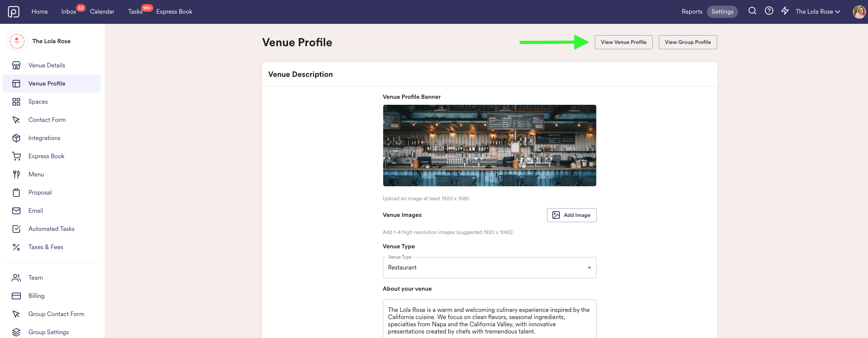This screenshot has width=868, height=338.
Task: Select Reports in the top bar
Action: (x=692, y=12)
